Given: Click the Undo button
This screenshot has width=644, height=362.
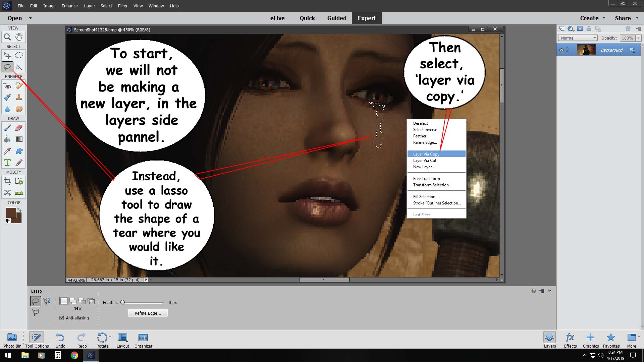Looking at the screenshot, I should pyautogui.click(x=60, y=340).
